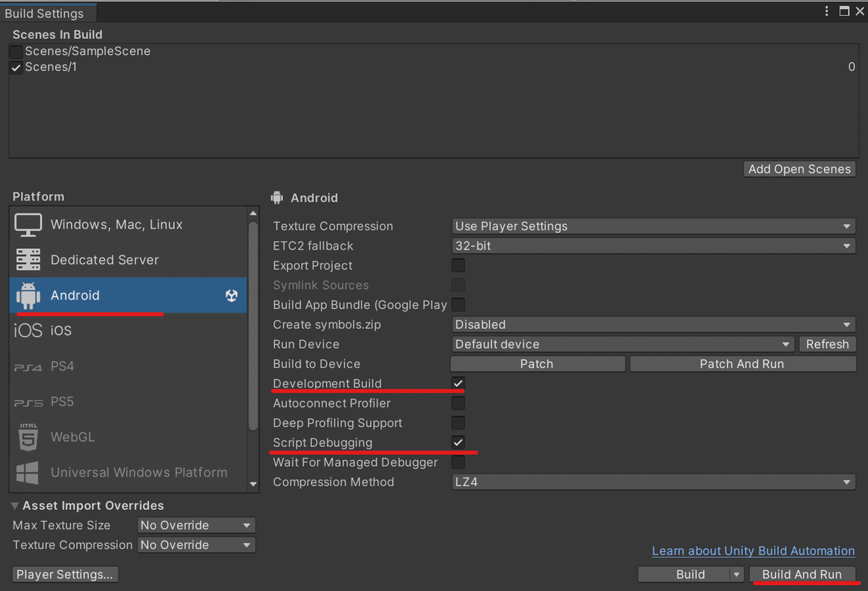Open the Learn about Unity Build Automation link
Image resolution: width=868 pixels, height=591 pixels.
[x=753, y=551]
